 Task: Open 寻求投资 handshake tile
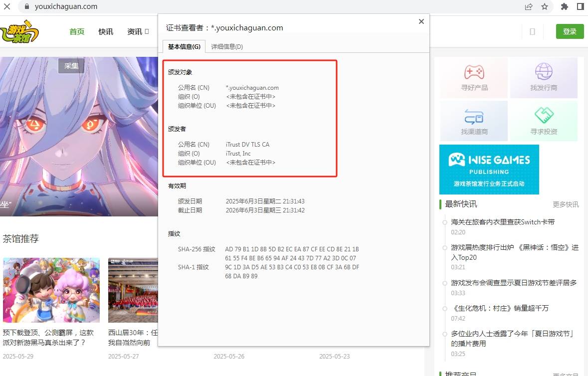click(x=544, y=121)
